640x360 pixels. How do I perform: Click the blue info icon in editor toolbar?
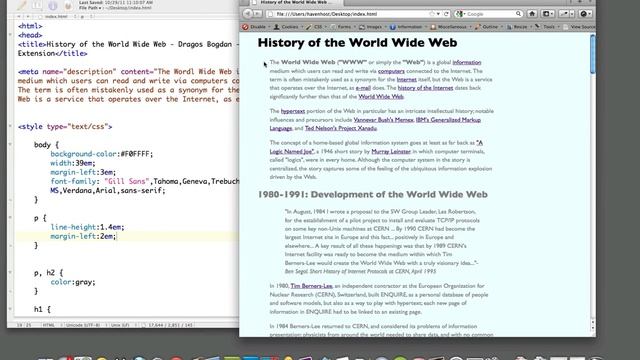(x=53, y=6)
